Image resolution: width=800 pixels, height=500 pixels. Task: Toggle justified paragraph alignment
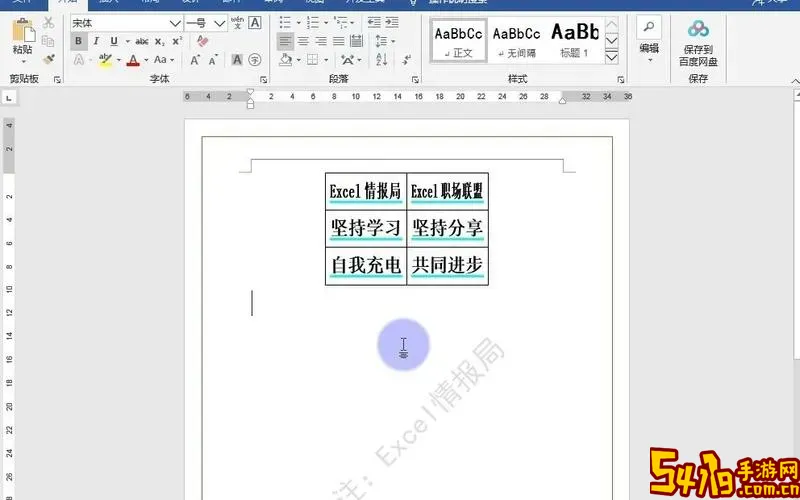click(x=339, y=41)
